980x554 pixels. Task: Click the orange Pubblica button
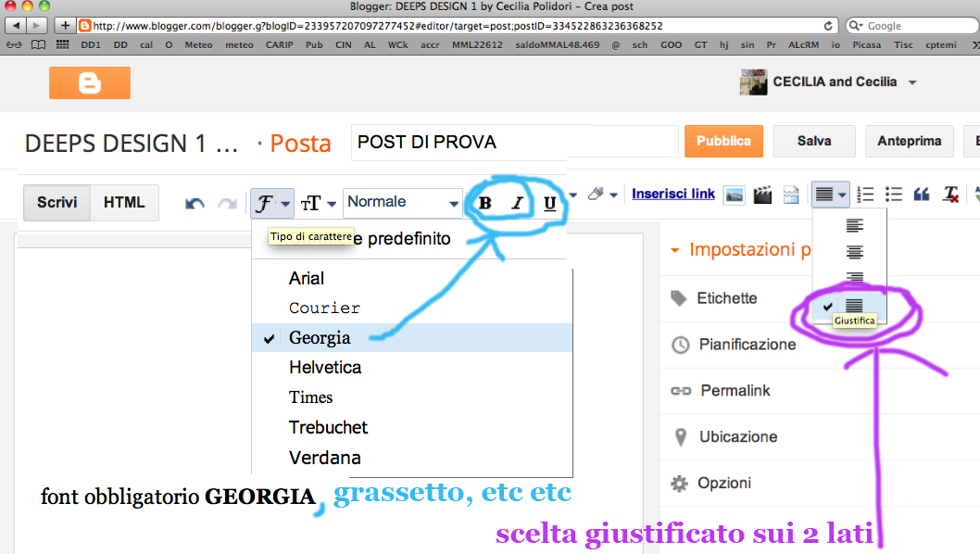pos(723,142)
